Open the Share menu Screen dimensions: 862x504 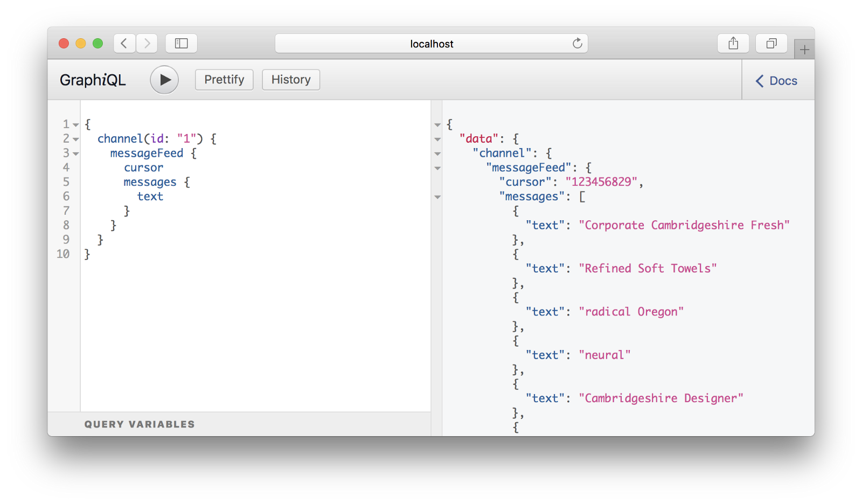click(733, 44)
